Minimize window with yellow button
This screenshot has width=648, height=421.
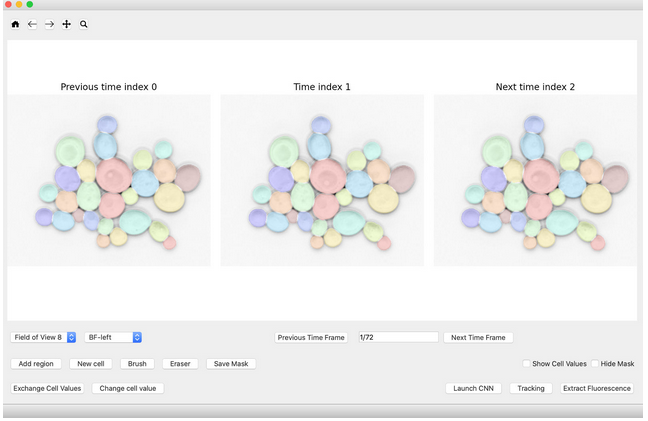pos(19,4)
